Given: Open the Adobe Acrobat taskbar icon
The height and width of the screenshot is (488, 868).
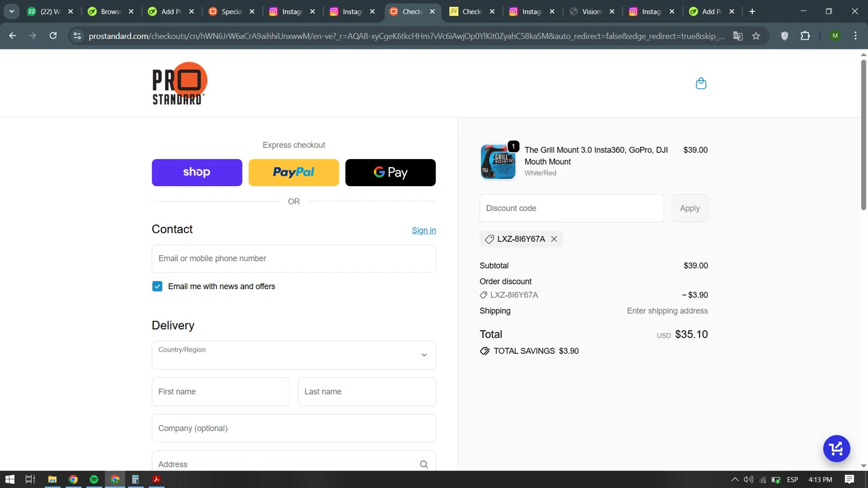Looking at the screenshot, I should pos(156,479).
